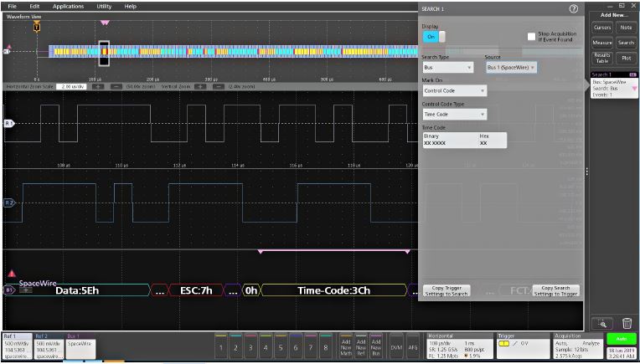
Task: Open the Utility menu
Action: (x=104, y=6)
